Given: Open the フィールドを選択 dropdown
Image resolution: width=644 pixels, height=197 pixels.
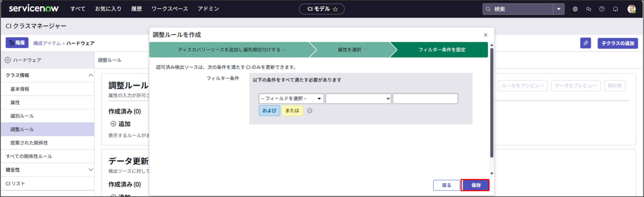Looking at the screenshot, I should tap(291, 98).
